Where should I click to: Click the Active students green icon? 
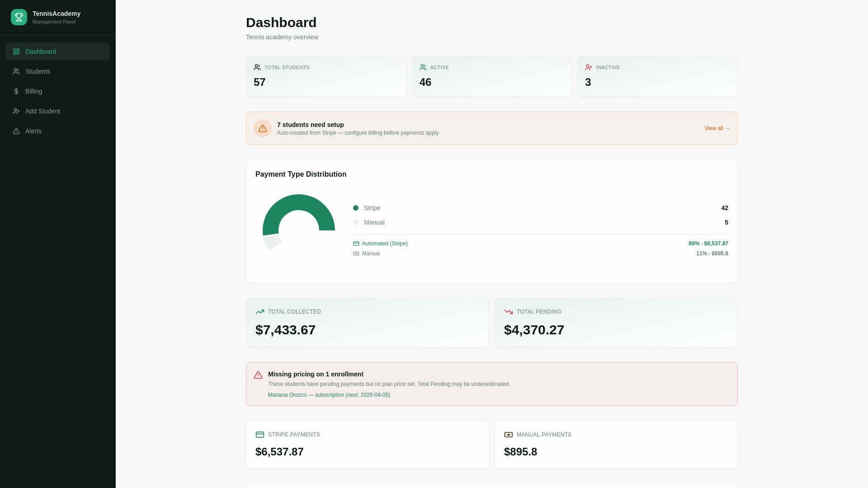(x=423, y=67)
